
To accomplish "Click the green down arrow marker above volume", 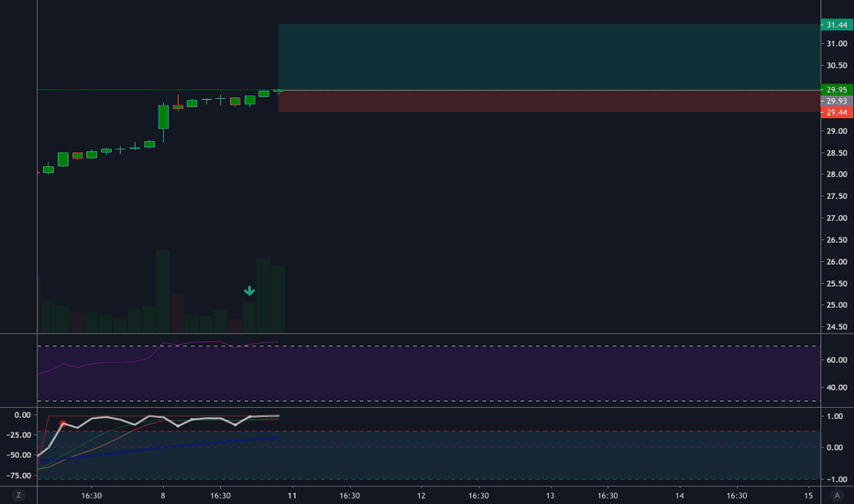I will (249, 291).
